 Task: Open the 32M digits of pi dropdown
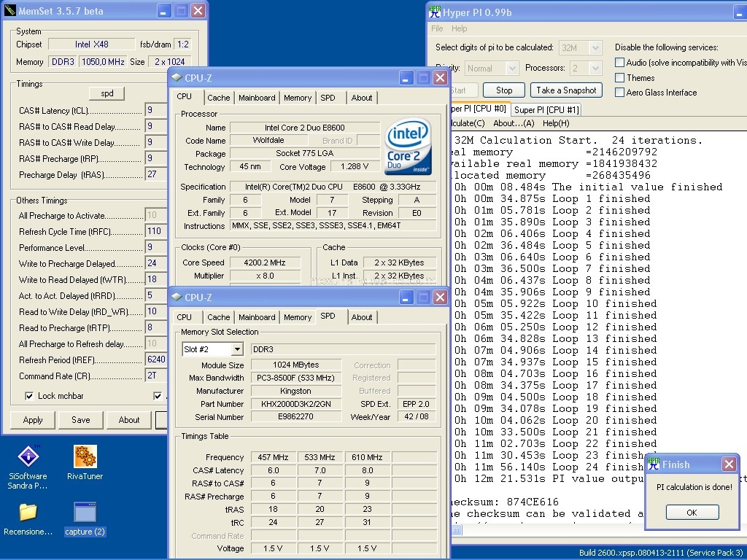click(x=595, y=47)
